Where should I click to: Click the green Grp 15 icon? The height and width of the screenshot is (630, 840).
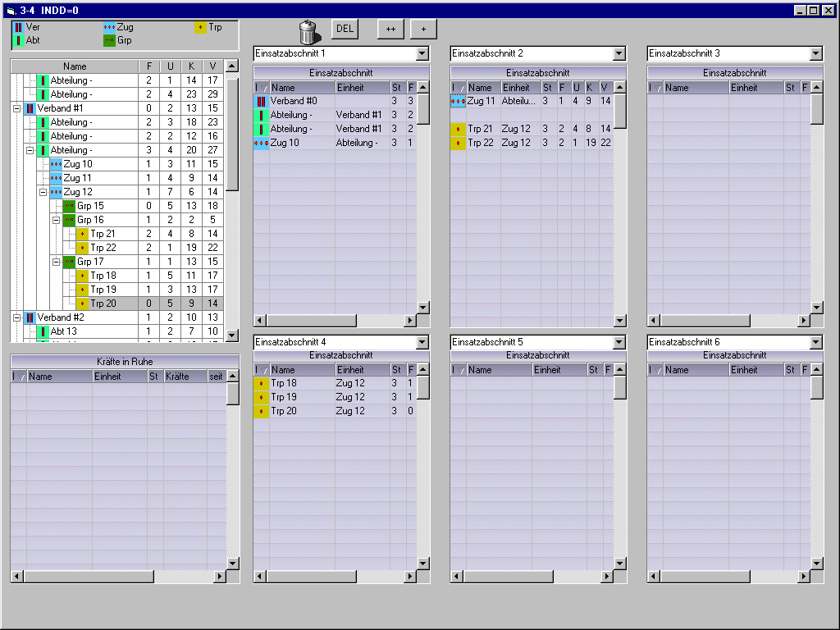pyautogui.click(x=70, y=206)
